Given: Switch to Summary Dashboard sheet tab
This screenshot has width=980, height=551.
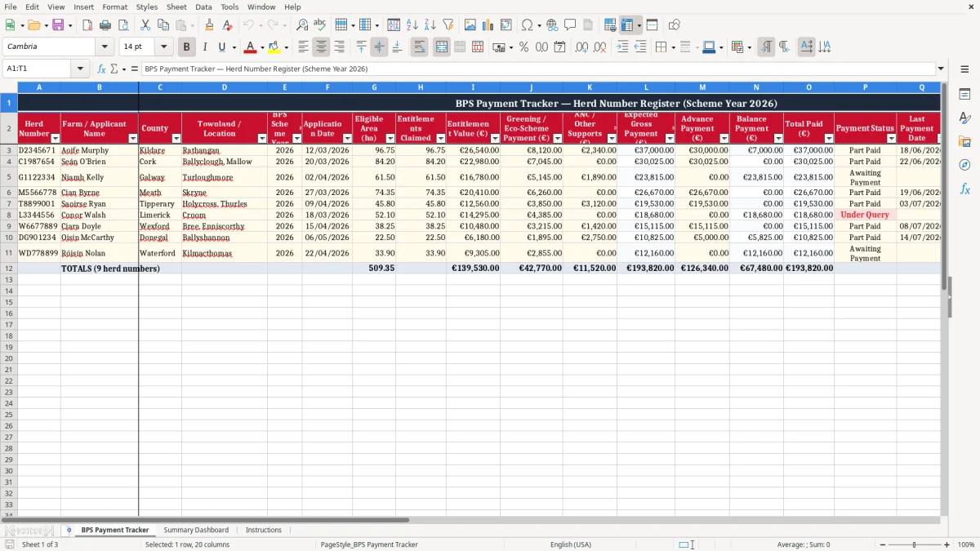Looking at the screenshot, I should tap(196, 530).
